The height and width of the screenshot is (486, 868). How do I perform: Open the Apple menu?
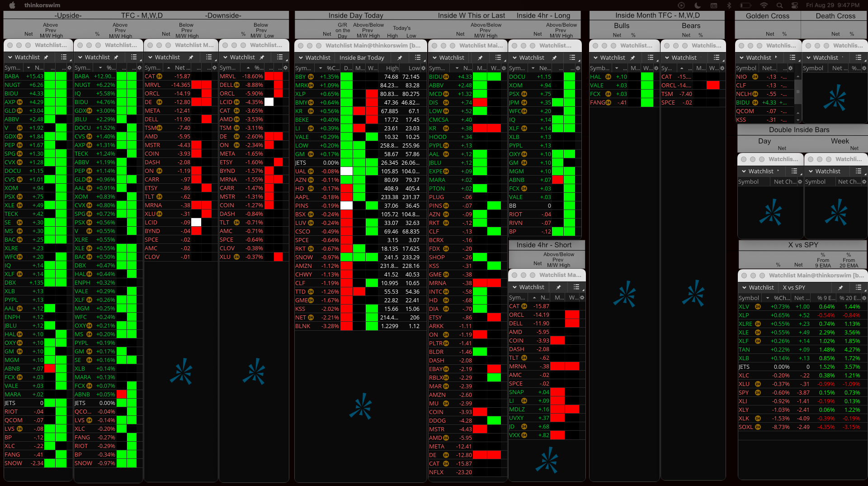coord(12,5)
